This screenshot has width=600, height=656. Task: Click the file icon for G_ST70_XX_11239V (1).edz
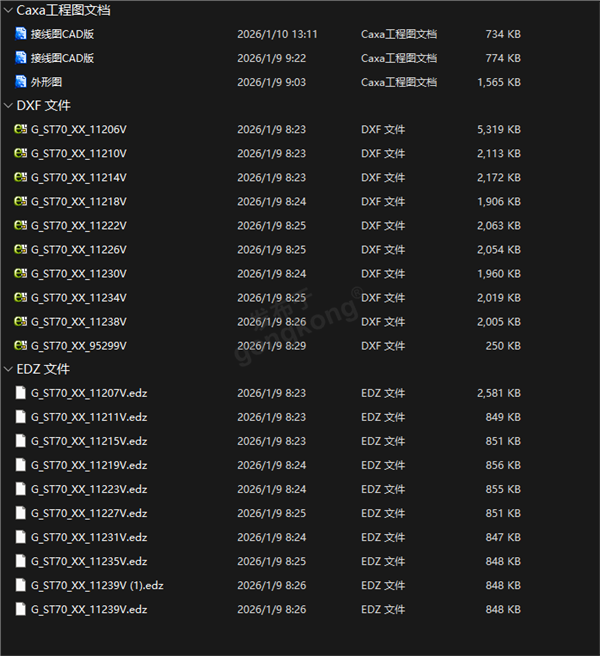click(x=20, y=585)
